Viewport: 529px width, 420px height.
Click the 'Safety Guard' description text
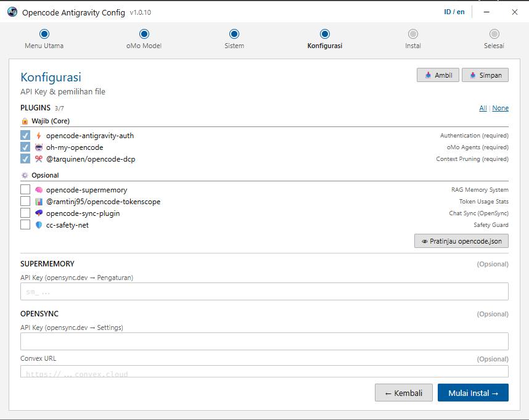click(491, 225)
